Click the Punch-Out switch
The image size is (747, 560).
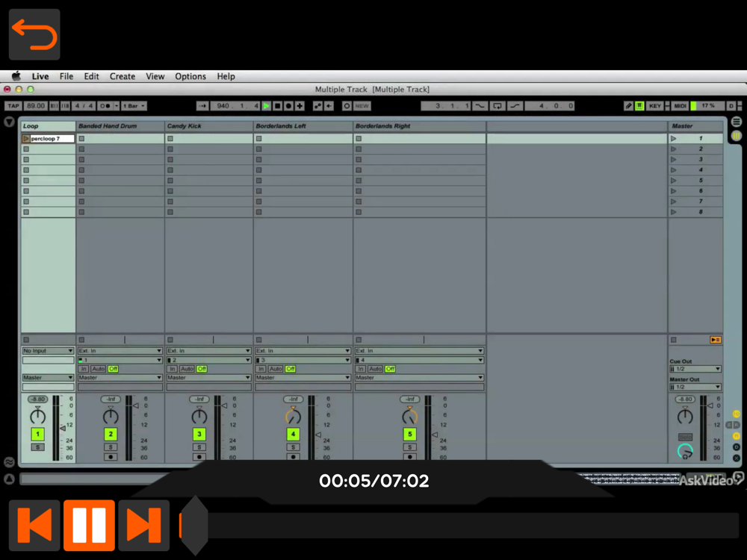point(515,106)
